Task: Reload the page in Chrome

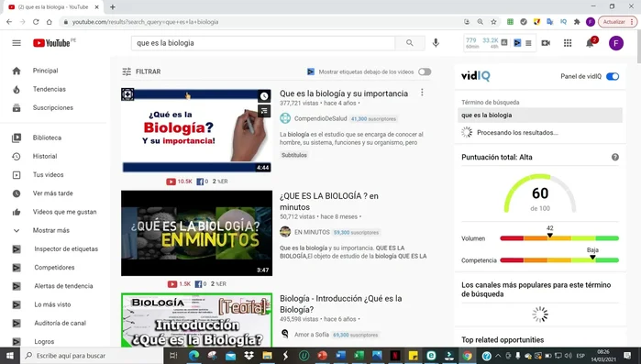Action: pyautogui.click(x=36, y=22)
